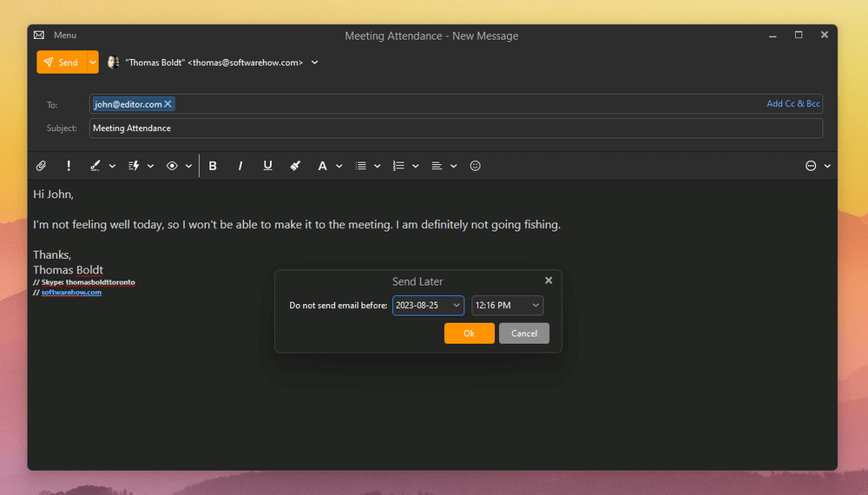Toggle bold formatting
The image size is (868, 495).
pyautogui.click(x=213, y=166)
